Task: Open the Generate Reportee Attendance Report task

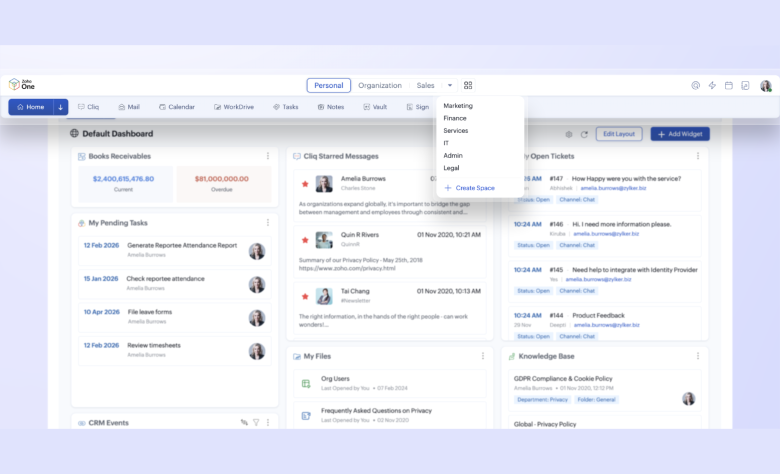Action: pyautogui.click(x=181, y=245)
